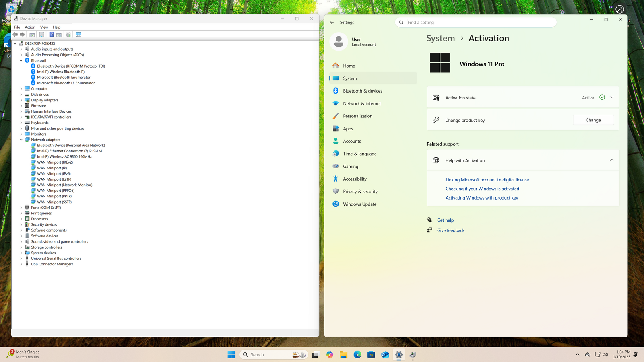
Task: Open the View menu in Device Manager
Action: click(x=44, y=27)
